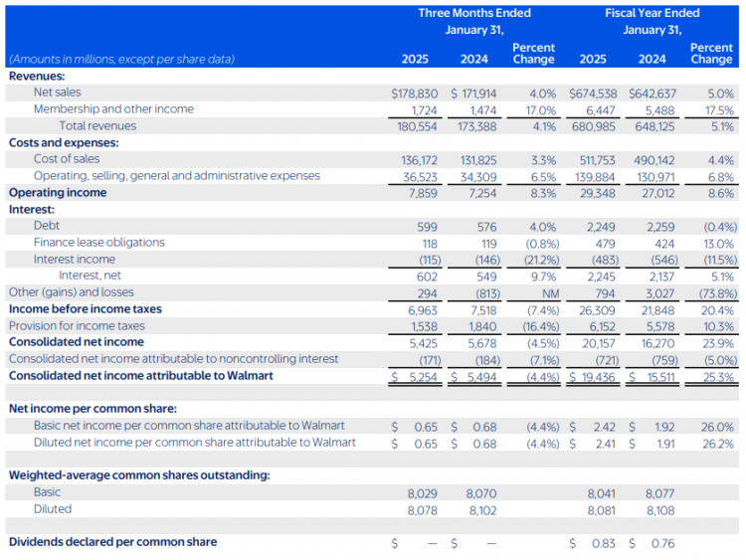
Task: Click the dividend value 0.76
Action: [x=662, y=543]
